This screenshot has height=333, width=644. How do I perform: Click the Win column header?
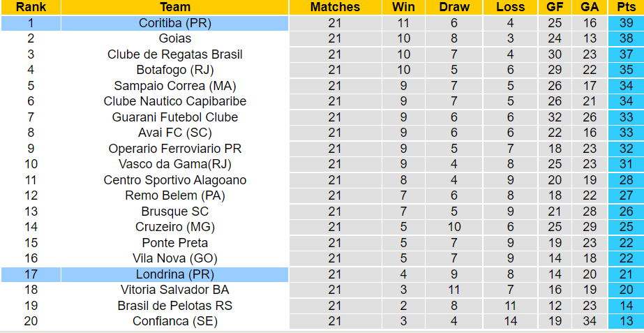403,7
